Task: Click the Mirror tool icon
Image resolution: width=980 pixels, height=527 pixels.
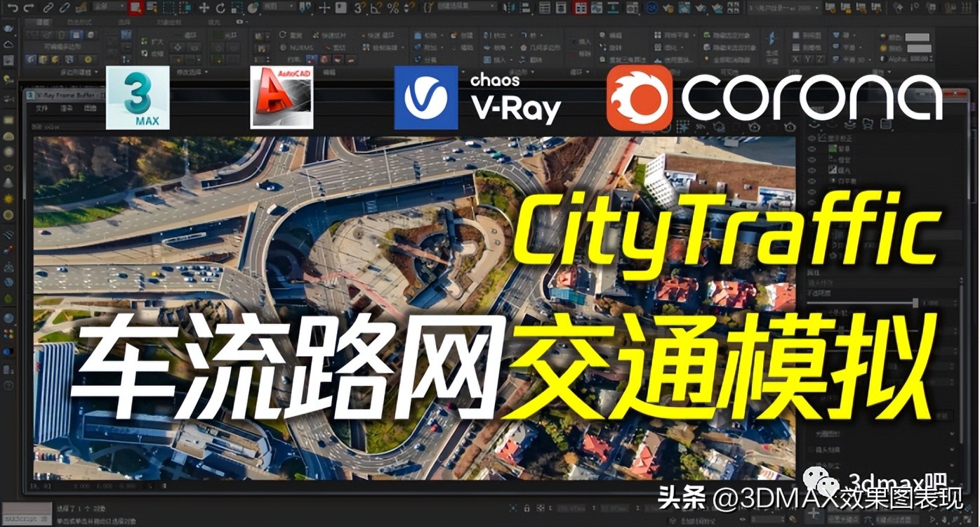Action: [x=509, y=8]
